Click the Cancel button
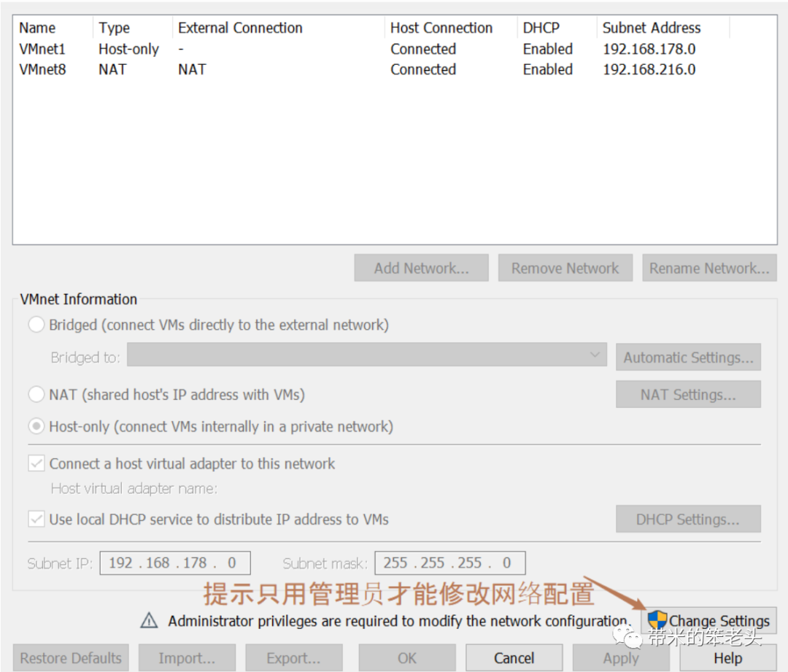This screenshot has width=788, height=672. (x=514, y=658)
